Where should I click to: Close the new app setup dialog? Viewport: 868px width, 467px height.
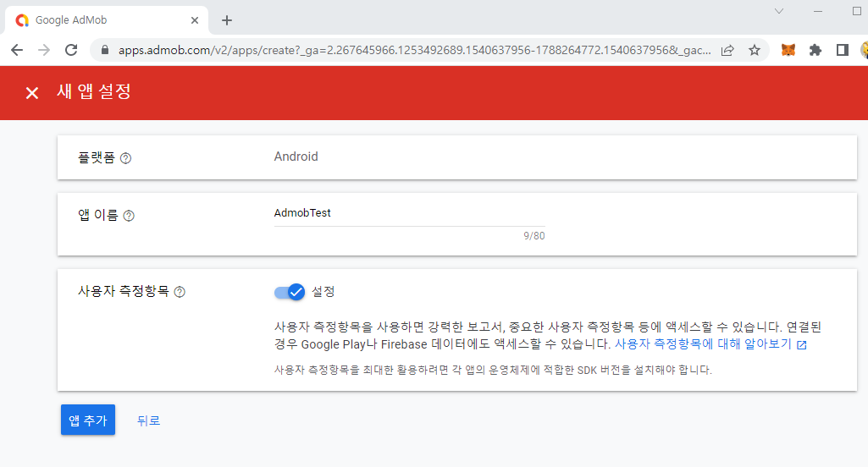pyautogui.click(x=32, y=93)
